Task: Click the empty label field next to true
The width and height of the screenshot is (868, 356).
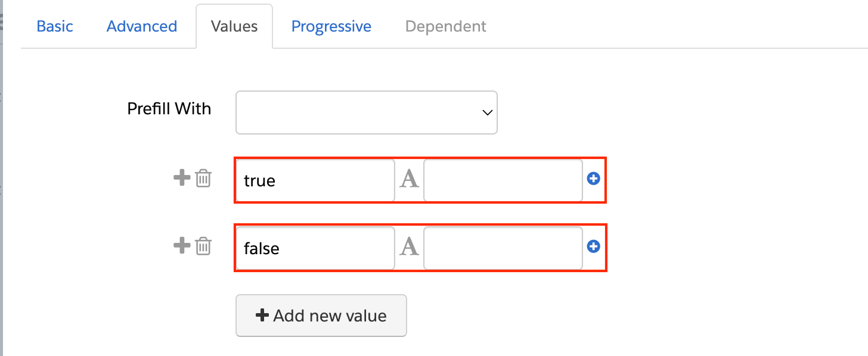Action: (503, 180)
